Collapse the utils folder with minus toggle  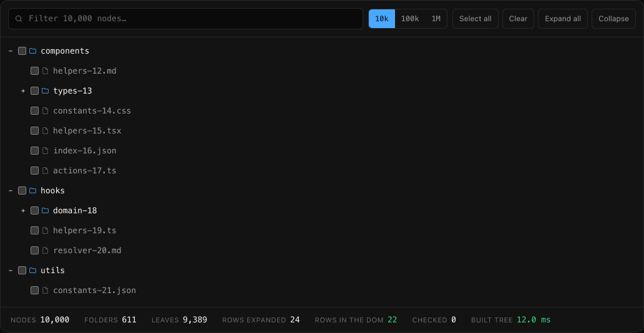(11, 270)
